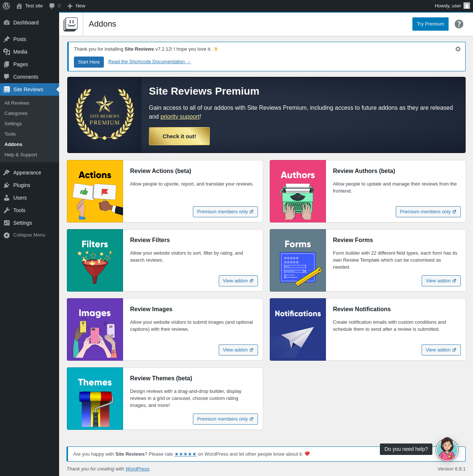Screen dimensions: 473x476
Task: Click the Review Forms title text
Action: (x=353, y=240)
